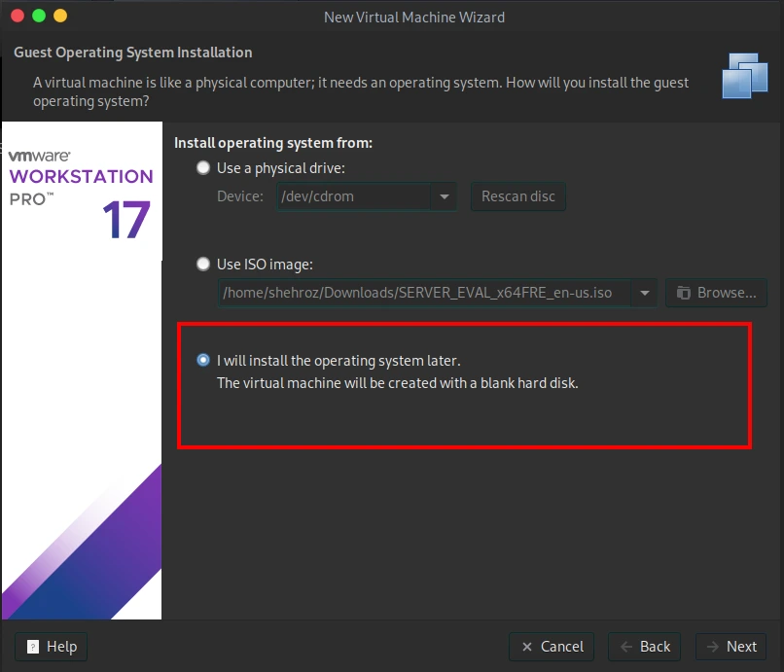This screenshot has height=672, width=784.
Task: Click the 'New Virtual Machine Wizard' title text
Action: pos(414,17)
